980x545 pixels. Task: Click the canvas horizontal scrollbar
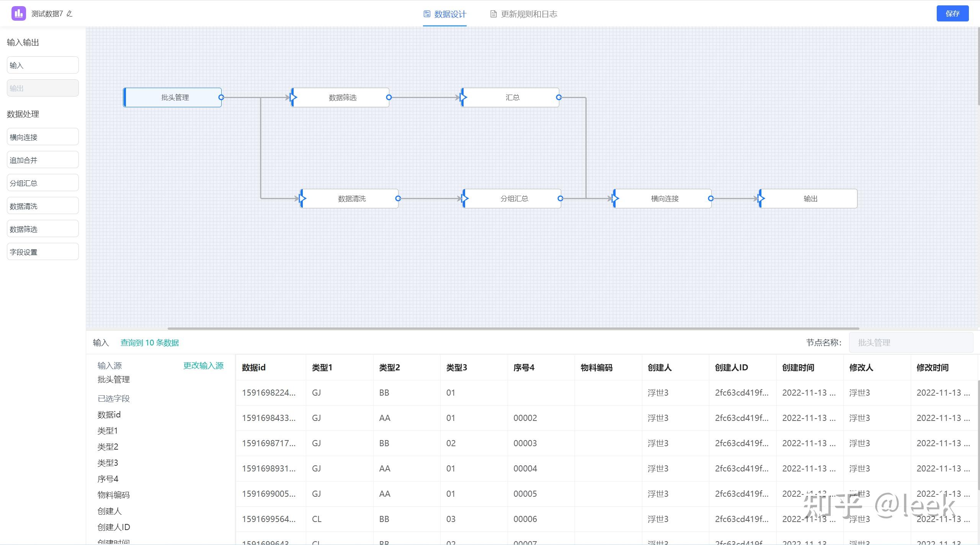[513, 328]
